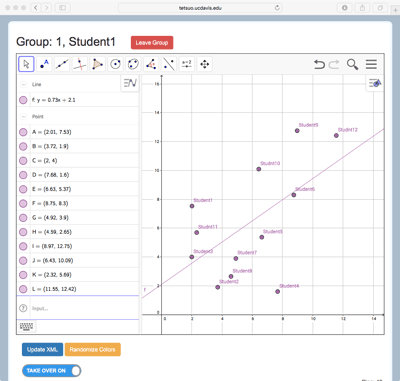The width and height of the screenshot is (400, 381).
Task: Click Randomize Colors button
Action: click(93, 349)
